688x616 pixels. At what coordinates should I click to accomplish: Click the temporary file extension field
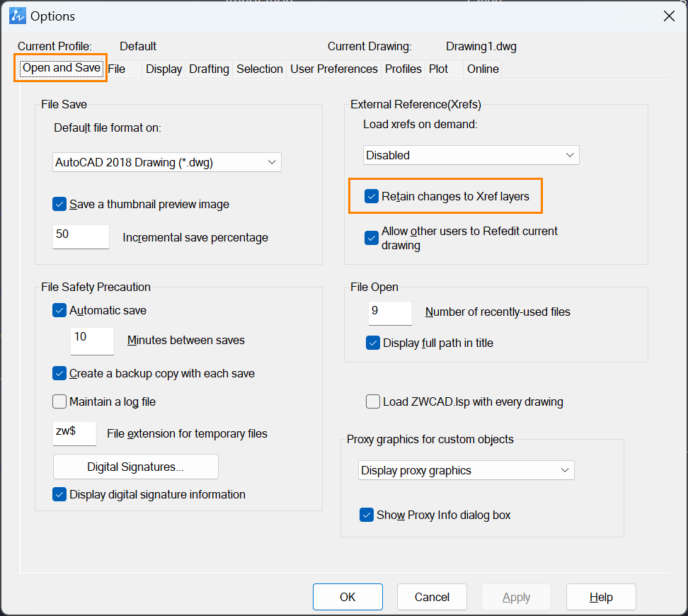74,433
